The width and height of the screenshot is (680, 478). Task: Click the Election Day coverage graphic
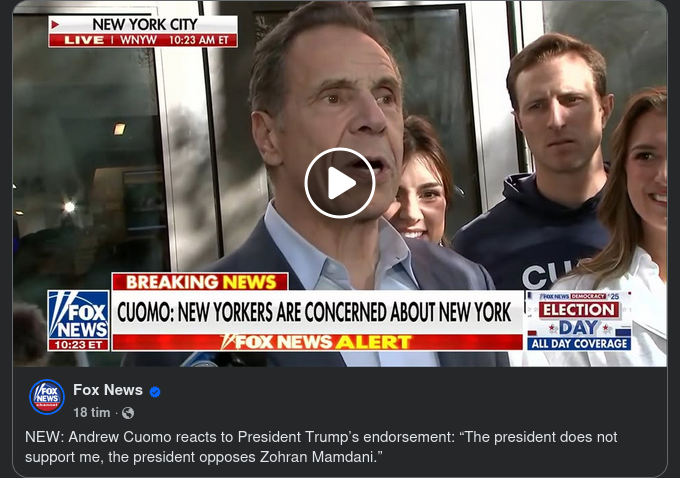pyautogui.click(x=579, y=321)
